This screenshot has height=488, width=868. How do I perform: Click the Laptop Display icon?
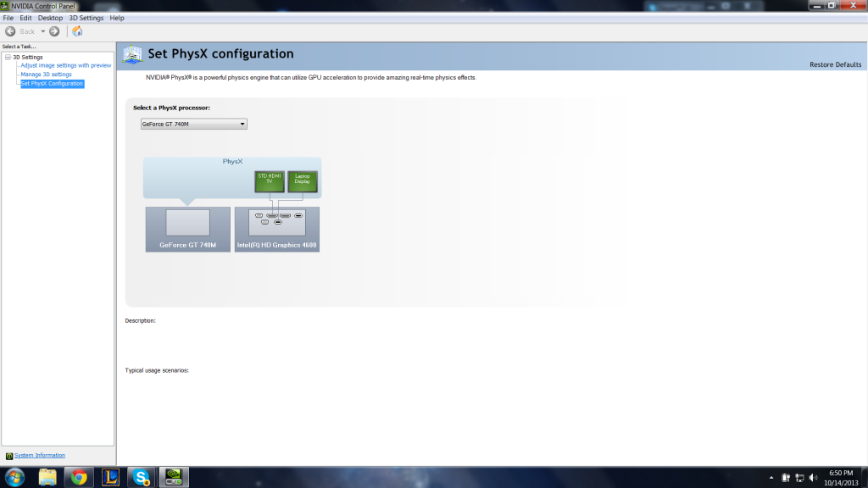303,181
